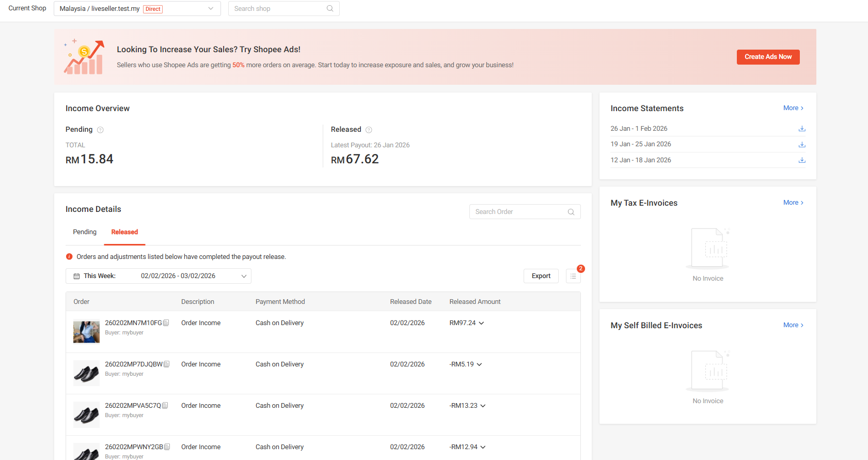Focus the Search Order input field

pyautogui.click(x=525, y=212)
